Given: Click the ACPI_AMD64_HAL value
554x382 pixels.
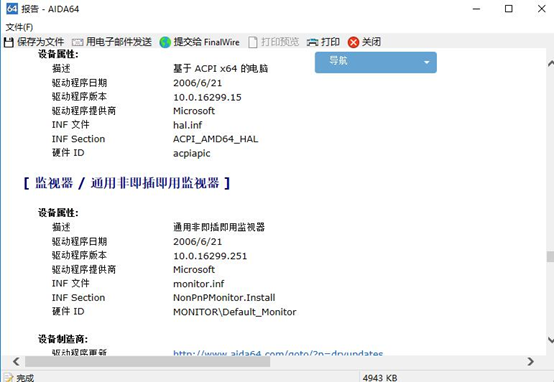Looking at the screenshot, I should pyautogui.click(x=216, y=139).
